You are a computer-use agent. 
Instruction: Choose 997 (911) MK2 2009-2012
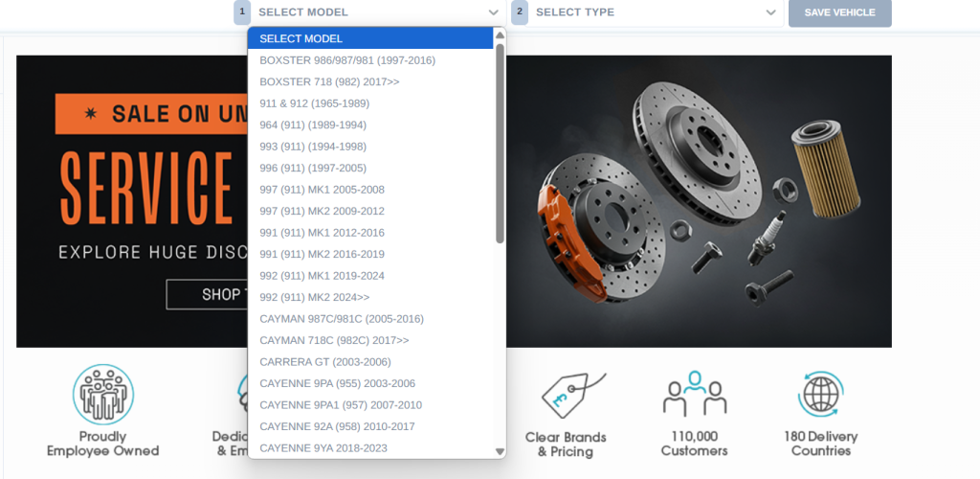point(370,212)
